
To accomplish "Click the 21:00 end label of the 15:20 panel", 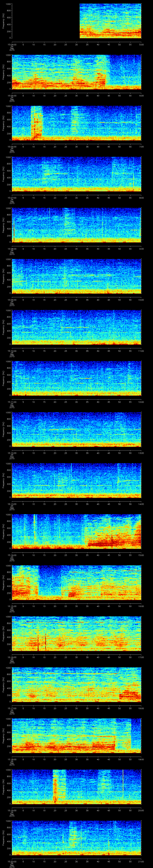I will (141, 861).
